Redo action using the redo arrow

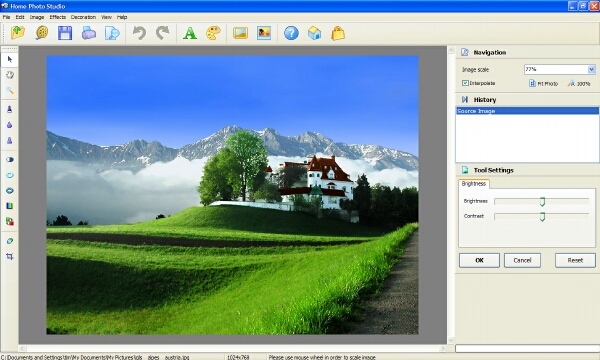(163, 33)
